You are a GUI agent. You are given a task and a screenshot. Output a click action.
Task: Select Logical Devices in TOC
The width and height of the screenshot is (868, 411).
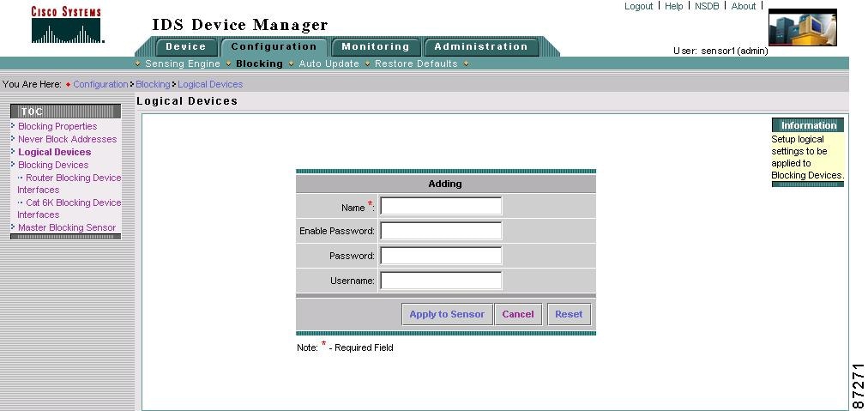[x=54, y=152]
